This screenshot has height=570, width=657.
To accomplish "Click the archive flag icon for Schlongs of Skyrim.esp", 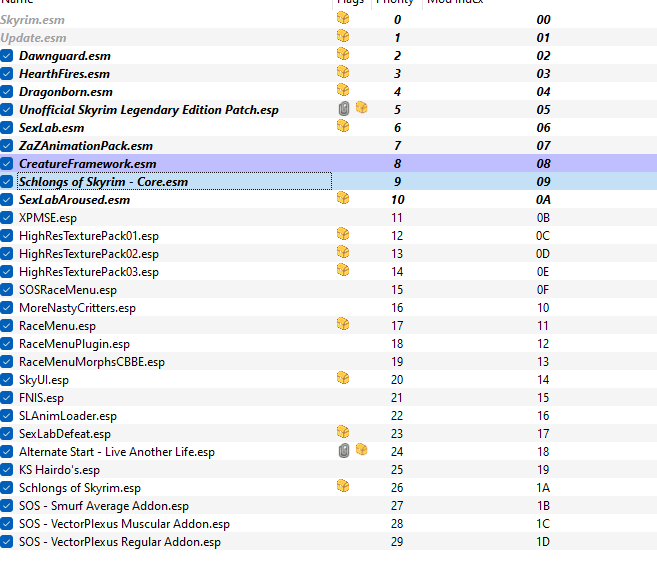I will click(x=343, y=486).
